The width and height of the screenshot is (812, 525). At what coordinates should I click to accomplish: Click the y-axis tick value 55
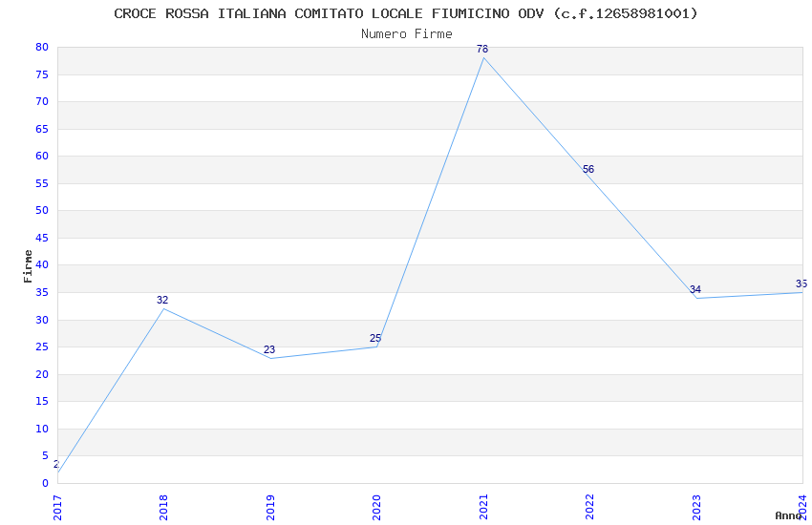(42, 183)
